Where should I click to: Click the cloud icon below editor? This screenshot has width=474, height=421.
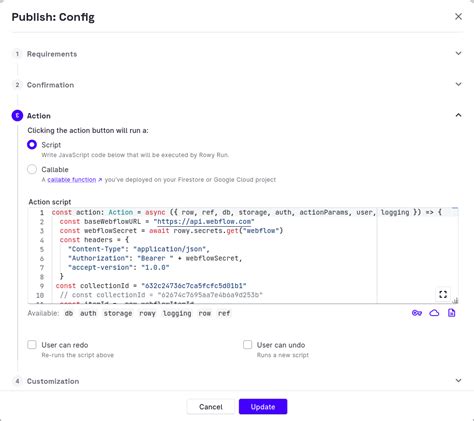(x=434, y=313)
